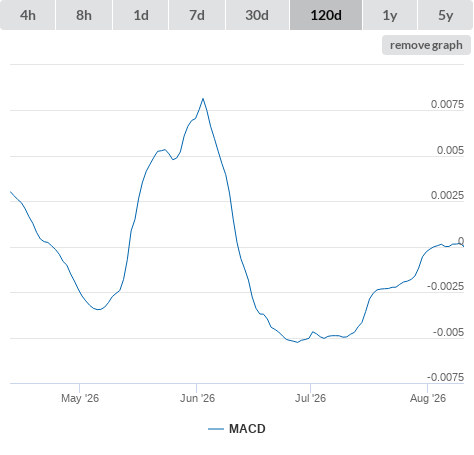Choose the 1d time range tab
474x455 pixels.
(141, 15)
